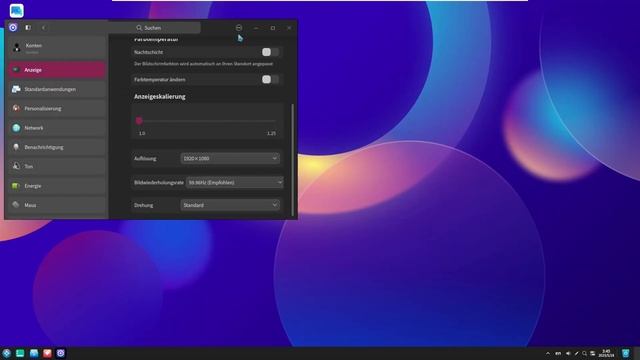Viewport: 640px width, 360px height.
Task: Toggle the Nachtschicht switch
Action: [x=271, y=52]
